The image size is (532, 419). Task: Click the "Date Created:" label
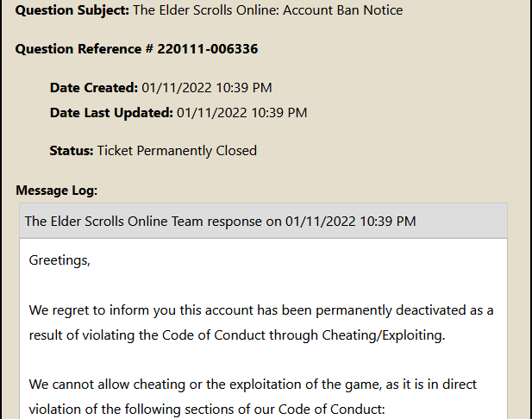click(x=93, y=87)
